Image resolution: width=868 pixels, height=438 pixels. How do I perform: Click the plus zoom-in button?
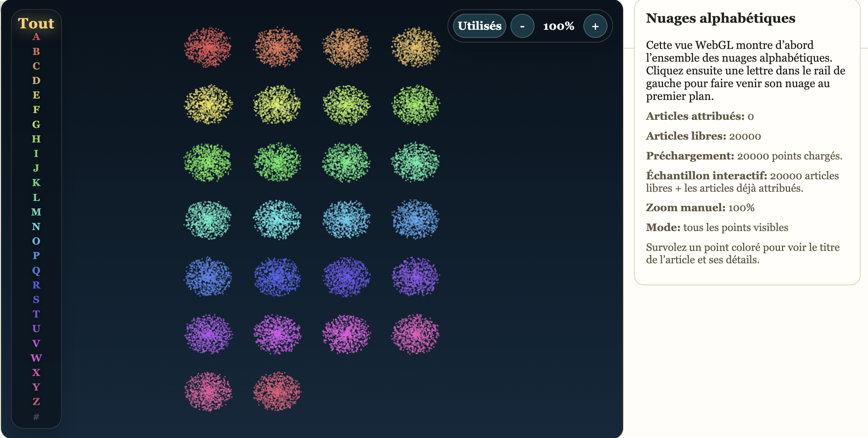pos(595,26)
